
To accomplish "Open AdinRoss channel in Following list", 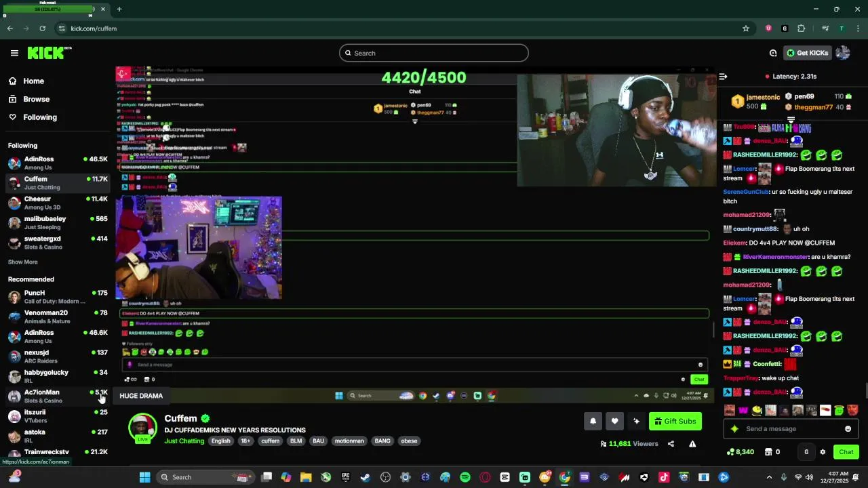I will [x=58, y=163].
